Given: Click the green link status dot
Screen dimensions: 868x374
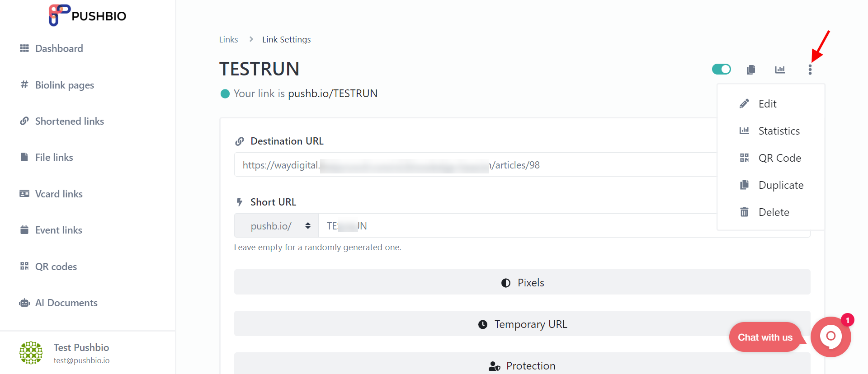Looking at the screenshot, I should (x=225, y=93).
